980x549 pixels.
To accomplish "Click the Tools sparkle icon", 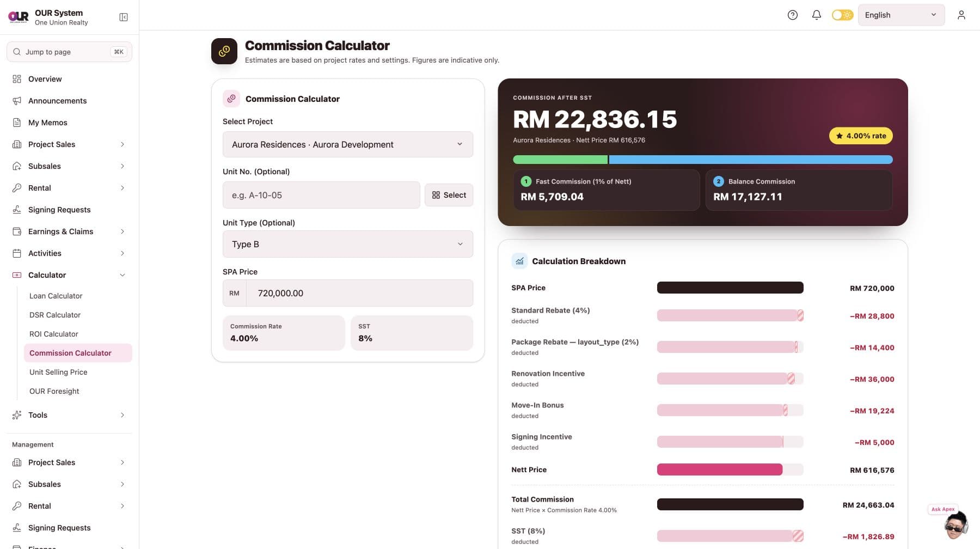I will [17, 415].
